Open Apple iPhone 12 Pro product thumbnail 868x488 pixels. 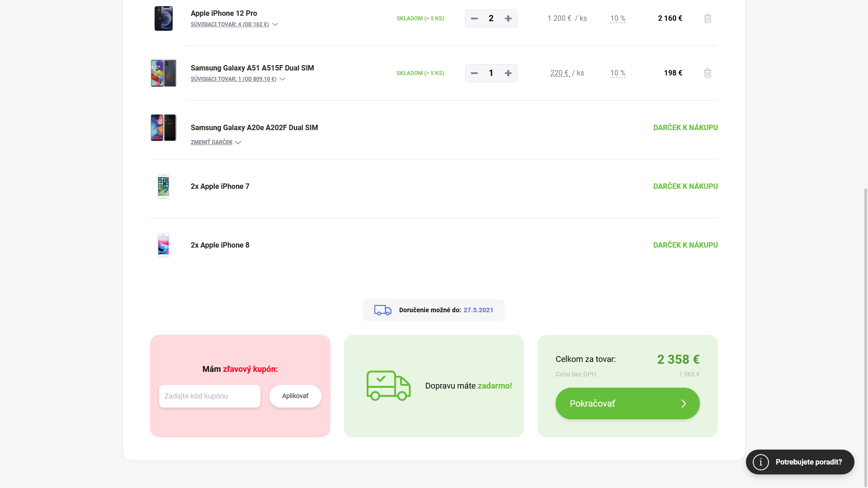click(163, 19)
